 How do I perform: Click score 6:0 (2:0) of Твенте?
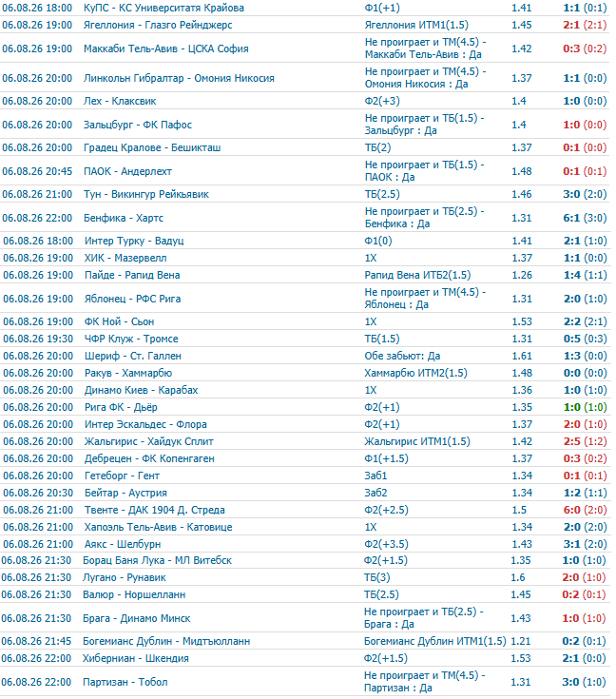585,510
